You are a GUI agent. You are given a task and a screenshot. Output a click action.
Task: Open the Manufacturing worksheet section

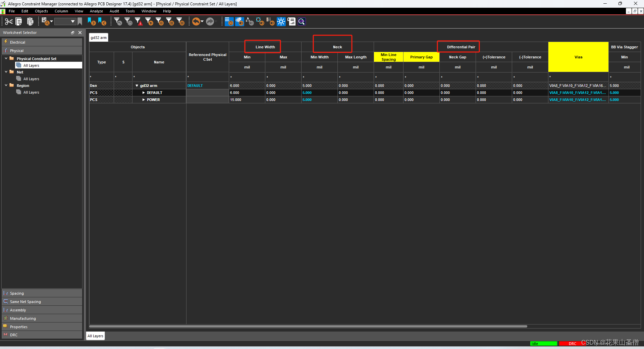pos(42,318)
